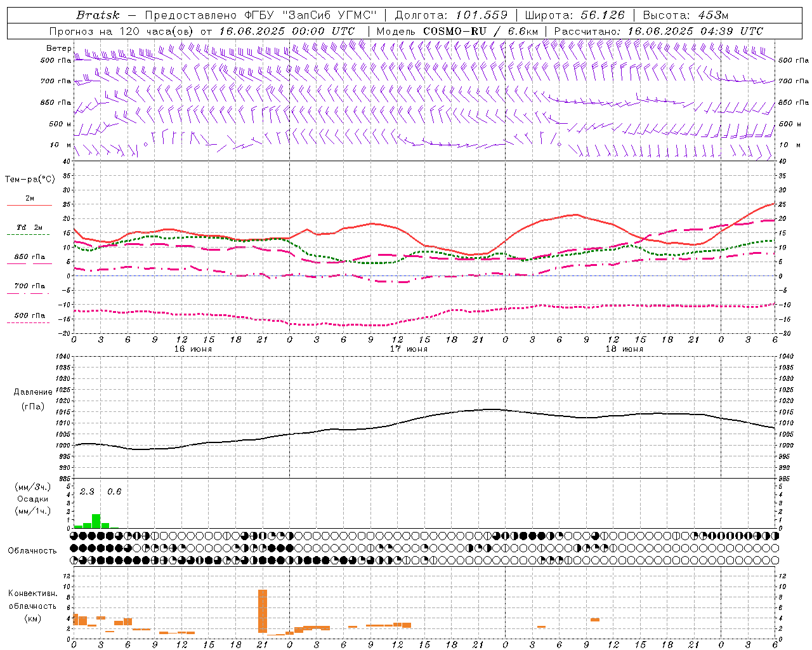
Task: Click the Давление pressure panel label
Action: click(33, 392)
